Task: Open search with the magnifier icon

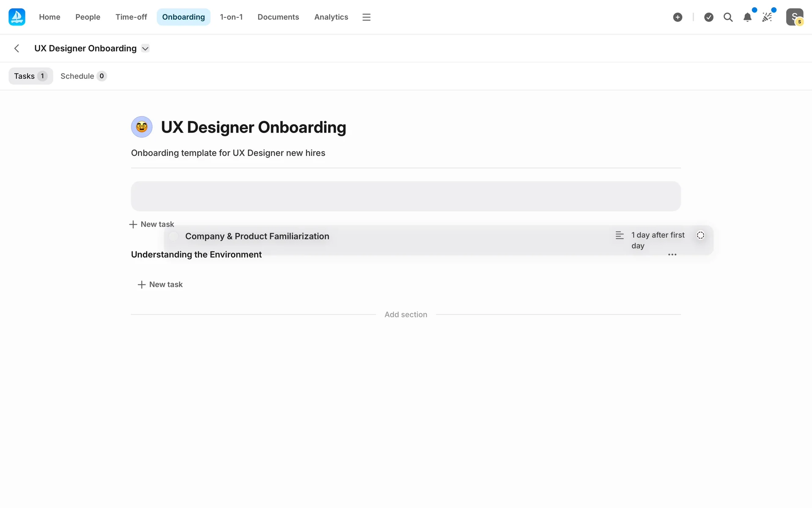Action: pyautogui.click(x=728, y=17)
